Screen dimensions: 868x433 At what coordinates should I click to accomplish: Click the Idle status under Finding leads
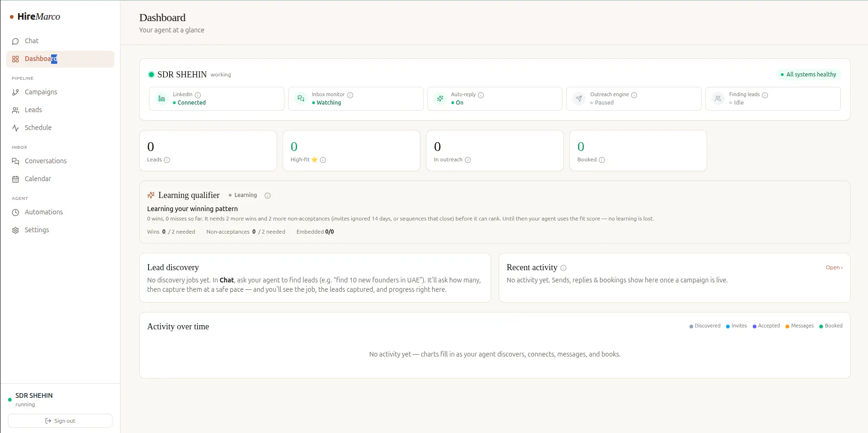tap(736, 103)
